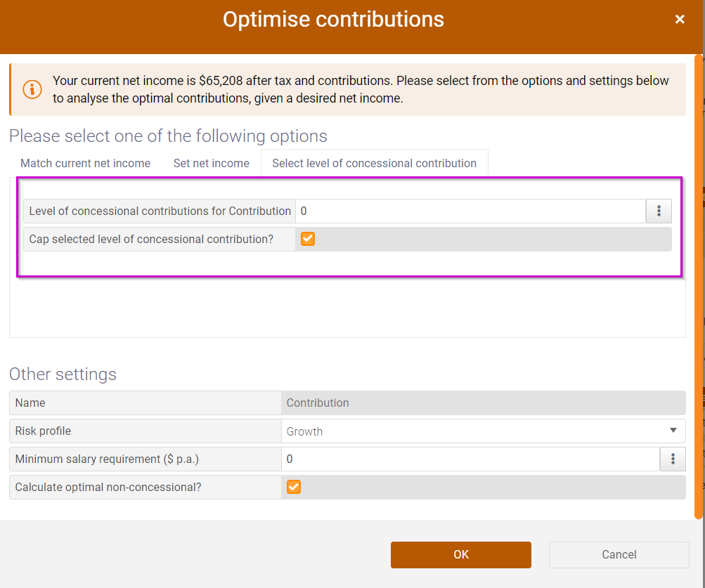The width and height of the screenshot is (705, 588).
Task: Switch to Set net income tab
Action: (x=211, y=163)
